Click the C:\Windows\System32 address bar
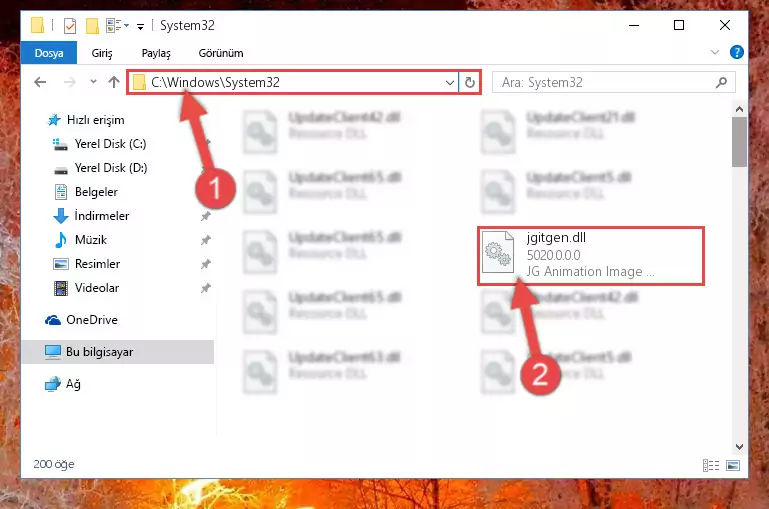The image size is (769, 509). (x=293, y=82)
